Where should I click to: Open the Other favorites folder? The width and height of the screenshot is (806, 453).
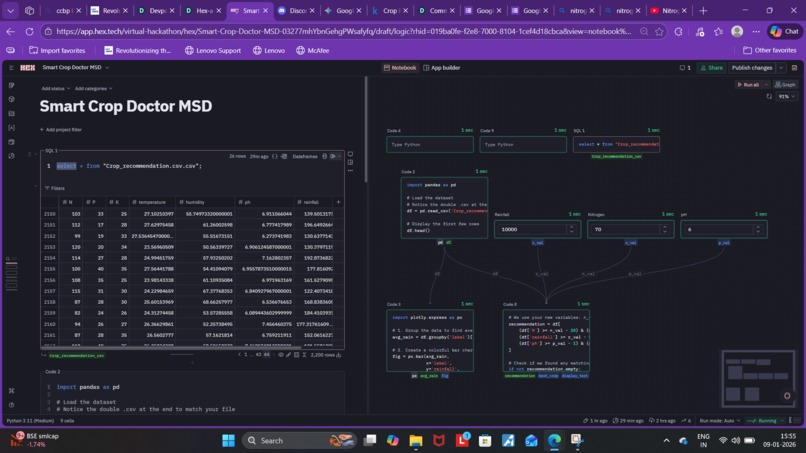(x=770, y=50)
